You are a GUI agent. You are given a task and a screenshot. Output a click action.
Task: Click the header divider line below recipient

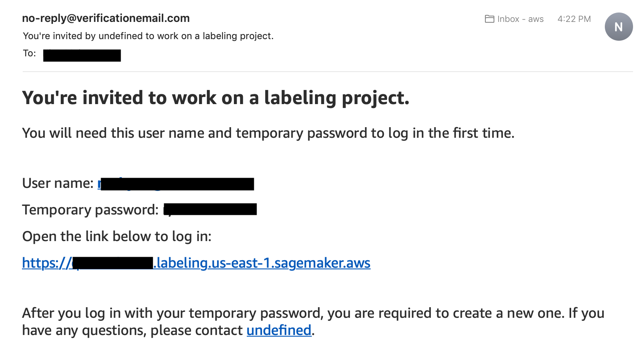point(327,72)
